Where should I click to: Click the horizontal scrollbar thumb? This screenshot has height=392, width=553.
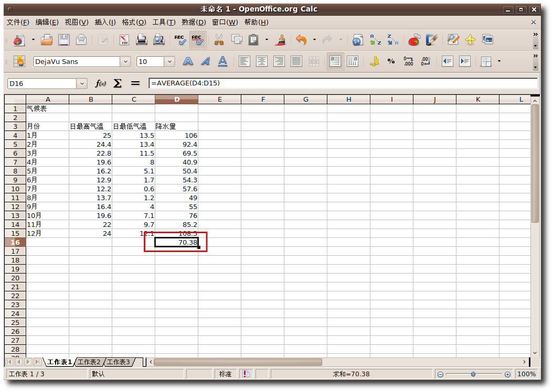click(x=238, y=362)
